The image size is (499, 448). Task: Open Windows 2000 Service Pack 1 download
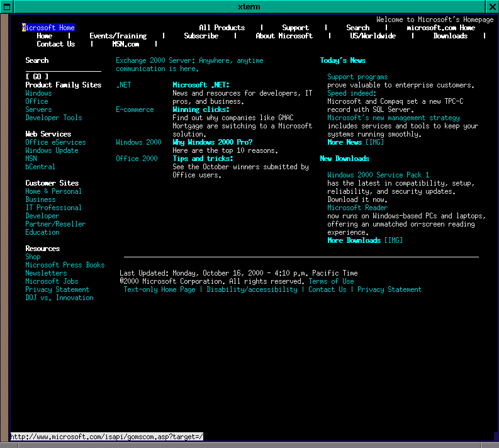[x=378, y=175]
